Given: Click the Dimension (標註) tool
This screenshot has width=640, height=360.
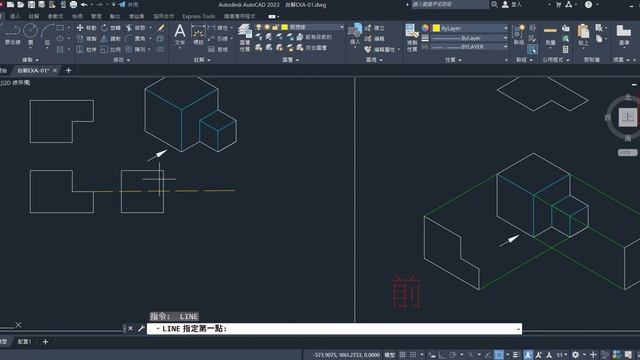Looking at the screenshot, I should point(198,35).
